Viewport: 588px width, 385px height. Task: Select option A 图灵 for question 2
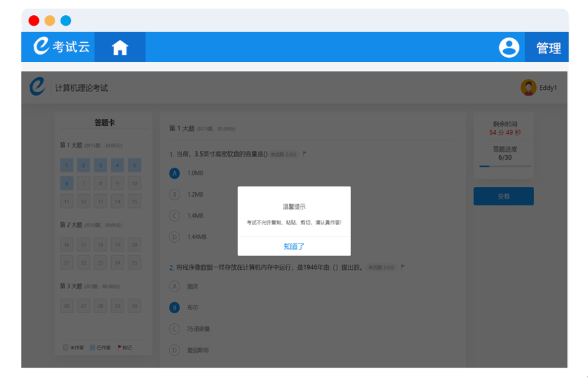point(174,286)
